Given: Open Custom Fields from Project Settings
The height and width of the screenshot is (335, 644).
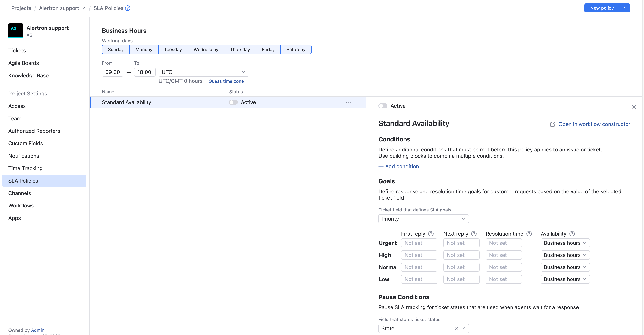Looking at the screenshot, I should click(x=25, y=143).
